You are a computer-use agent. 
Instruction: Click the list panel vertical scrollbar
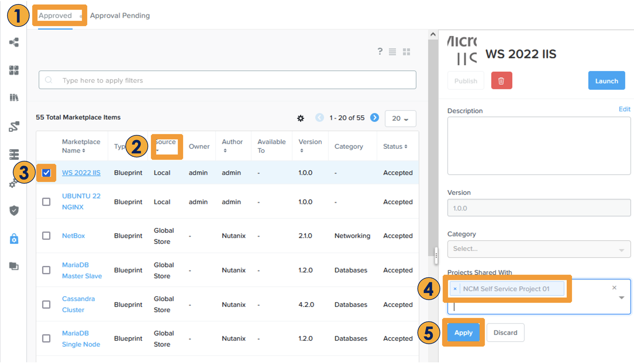click(433, 148)
